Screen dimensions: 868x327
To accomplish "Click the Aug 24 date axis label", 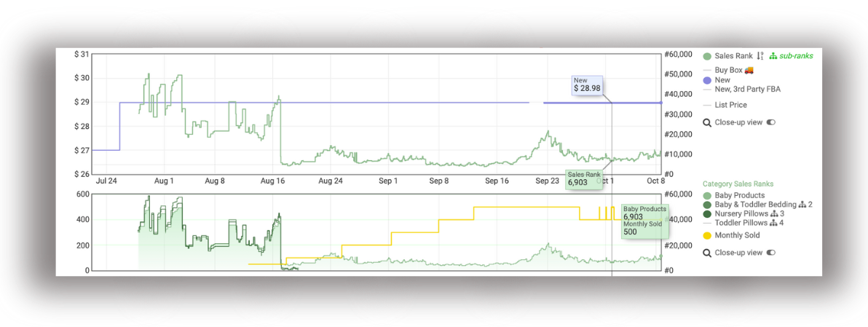I will [x=332, y=181].
